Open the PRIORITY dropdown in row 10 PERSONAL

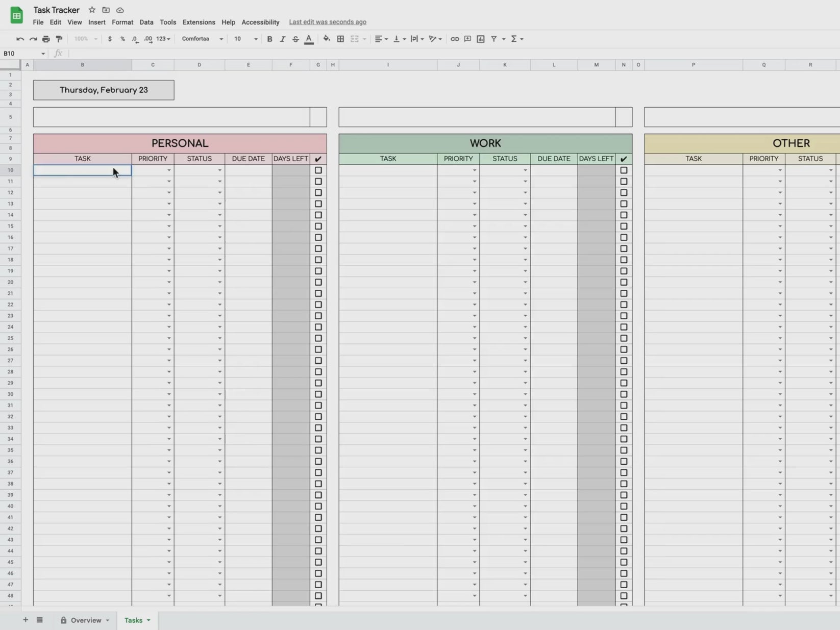(168, 170)
